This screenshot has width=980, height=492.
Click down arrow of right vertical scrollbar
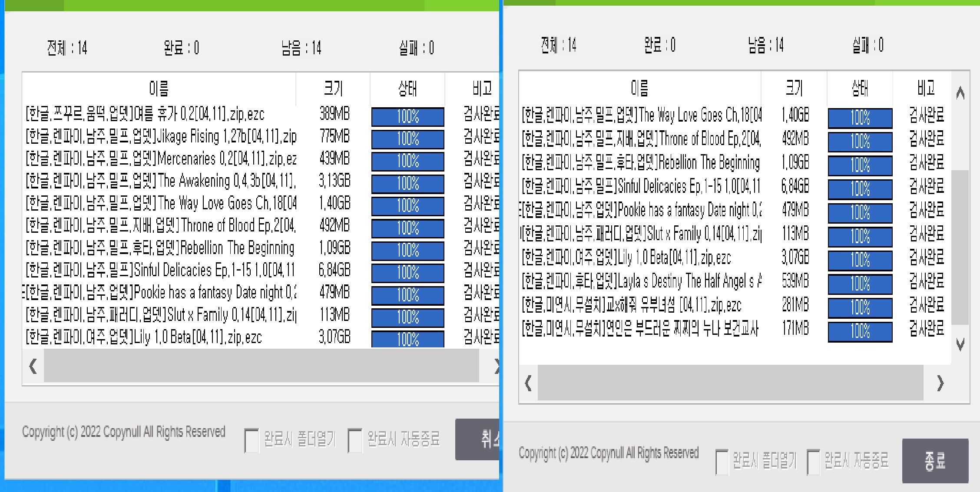click(960, 344)
